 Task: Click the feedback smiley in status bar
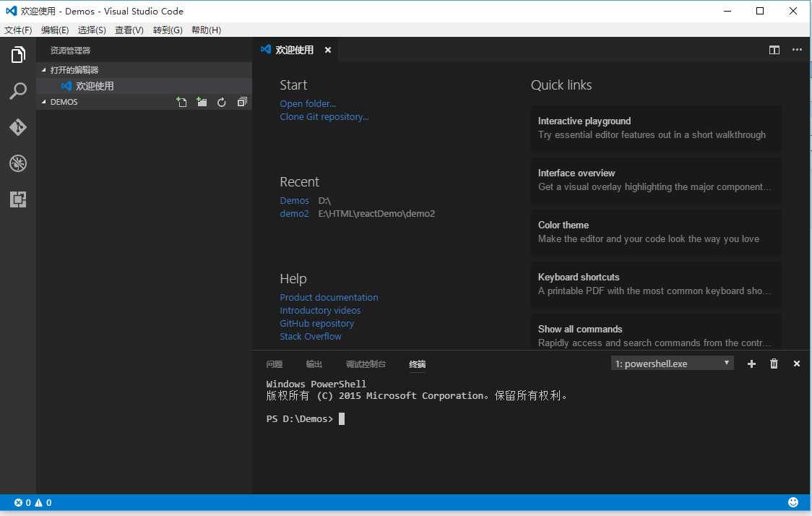[792, 502]
